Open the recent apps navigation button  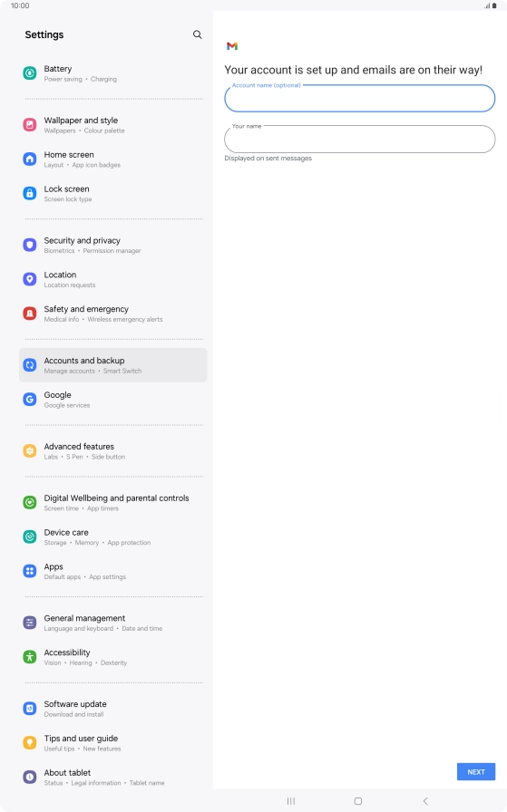pyautogui.click(x=291, y=801)
